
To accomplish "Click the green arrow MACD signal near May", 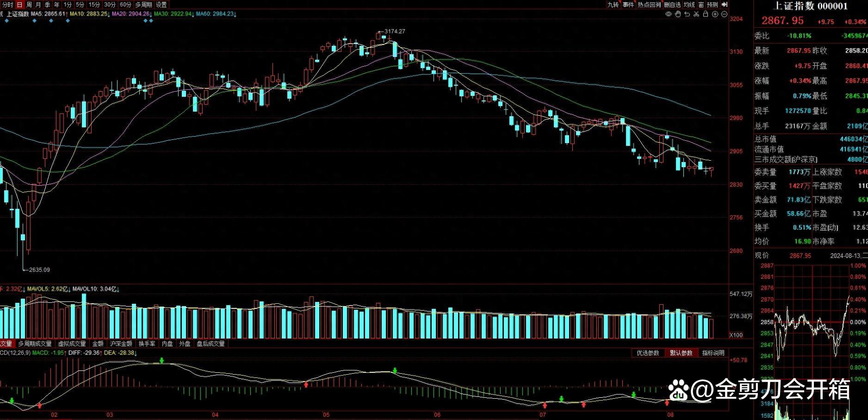I will coord(395,370).
